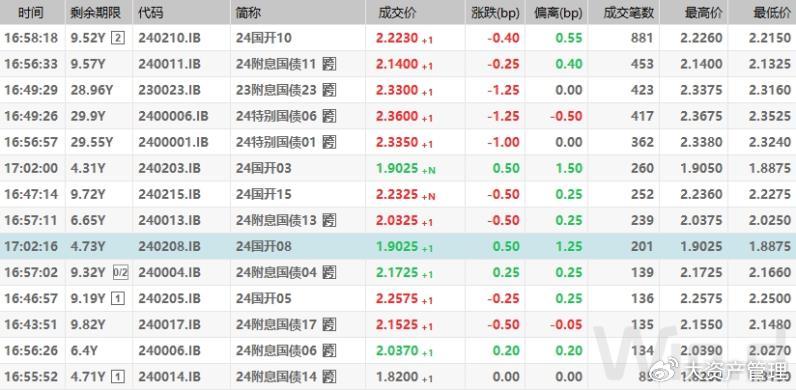Select bond code 2400006.IB
796x390 pixels.
coord(173,116)
